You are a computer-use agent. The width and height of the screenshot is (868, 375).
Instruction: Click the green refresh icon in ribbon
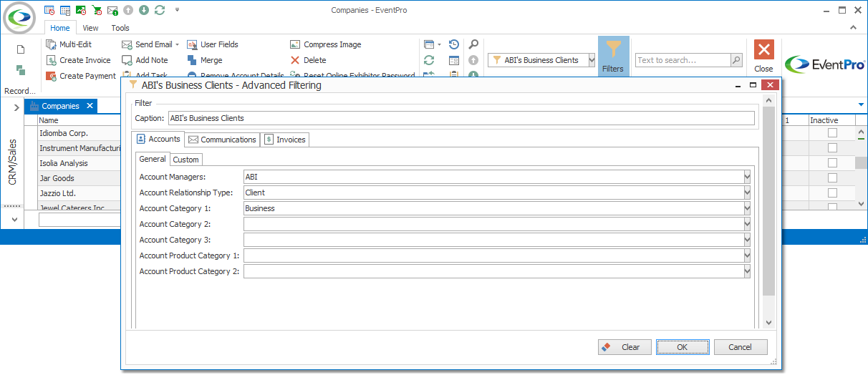click(429, 60)
